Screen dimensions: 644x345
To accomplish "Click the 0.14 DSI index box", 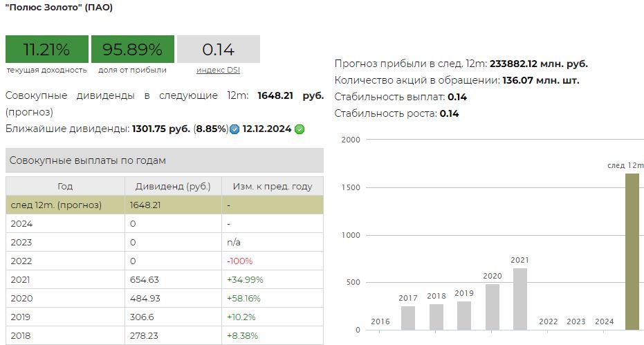I will [219, 49].
